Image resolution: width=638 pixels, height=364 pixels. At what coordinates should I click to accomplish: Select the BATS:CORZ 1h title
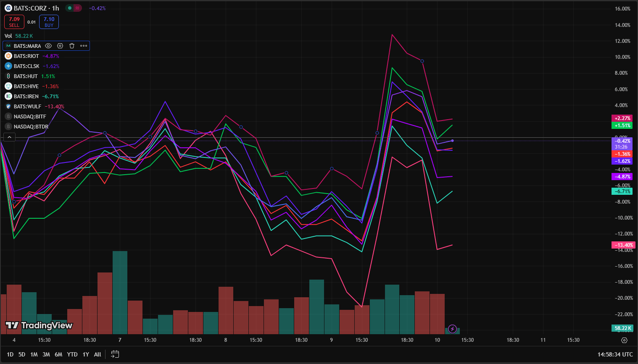point(36,8)
